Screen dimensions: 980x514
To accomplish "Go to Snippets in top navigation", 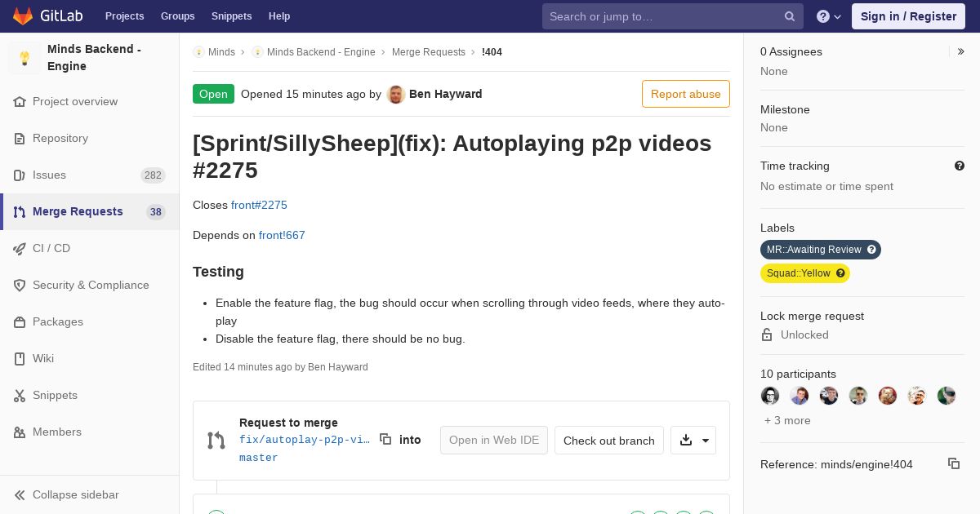I will click(x=231, y=16).
